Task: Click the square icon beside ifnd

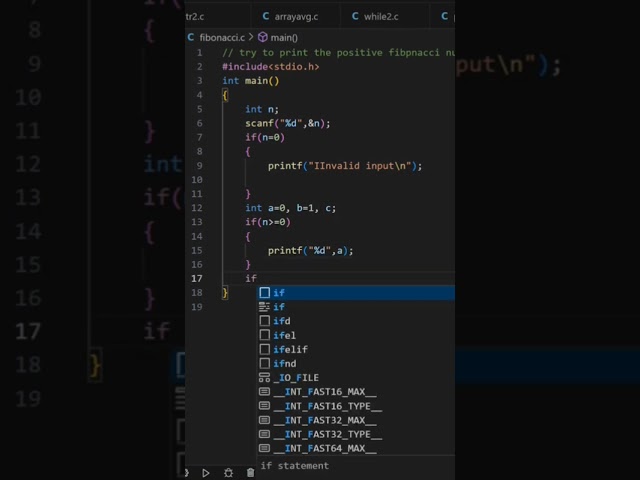Action: coord(264,363)
